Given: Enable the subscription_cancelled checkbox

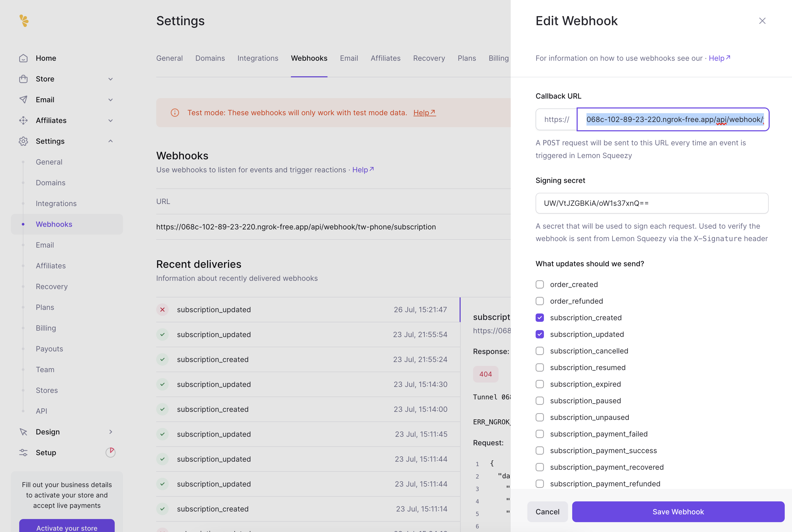Looking at the screenshot, I should click(x=540, y=351).
